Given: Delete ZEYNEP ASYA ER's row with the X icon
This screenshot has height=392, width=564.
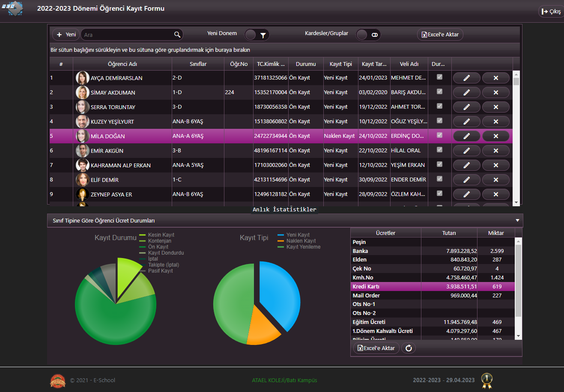Looking at the screenshot, I should coord(495,194).
